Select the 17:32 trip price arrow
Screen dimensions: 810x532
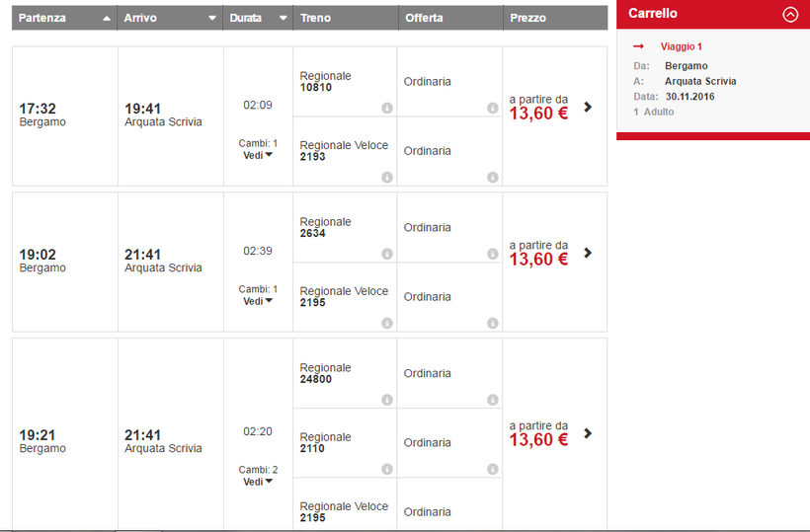pos(588,107)
